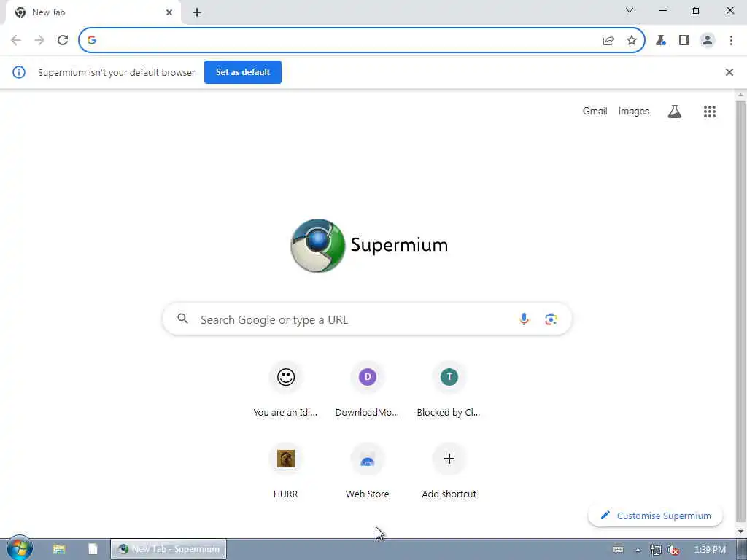The width and height of the screenshot is (747, 560).
Task: Reload the current page
Action: [x=63, y=41]
